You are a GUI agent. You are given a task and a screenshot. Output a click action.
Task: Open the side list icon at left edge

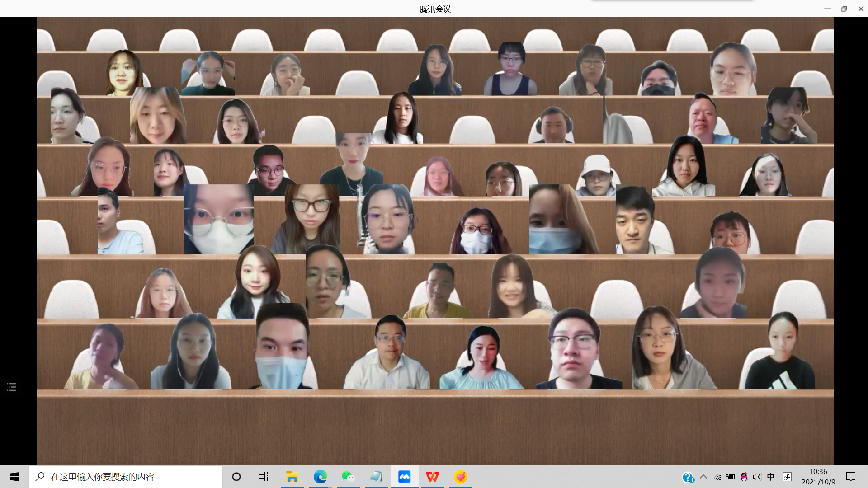point(12,387)
